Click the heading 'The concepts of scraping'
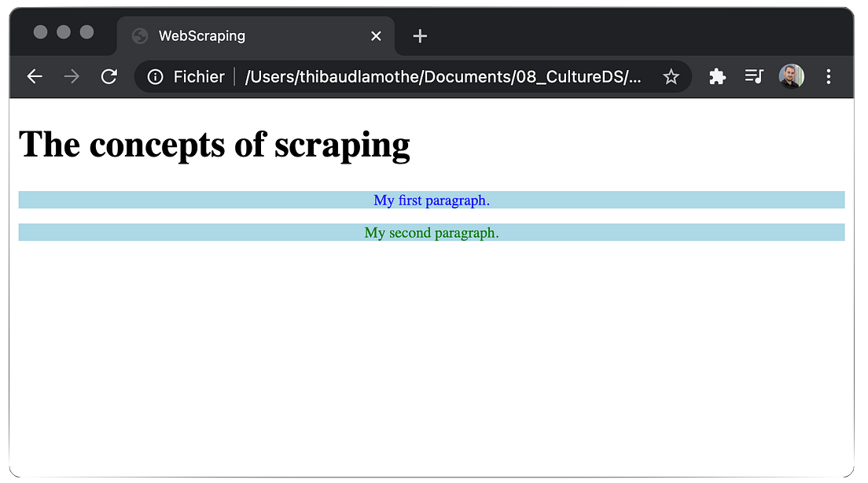The image size is (868, 483). [x=215, y=144]
